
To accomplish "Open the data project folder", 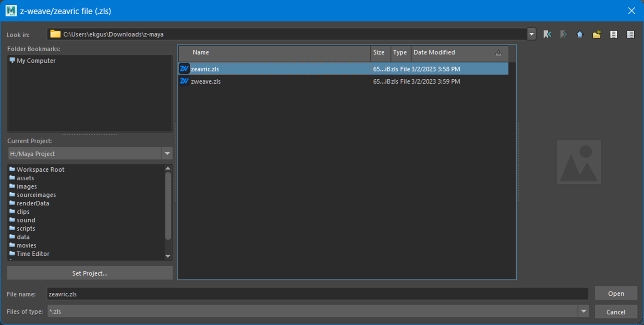I will (19, 237).
